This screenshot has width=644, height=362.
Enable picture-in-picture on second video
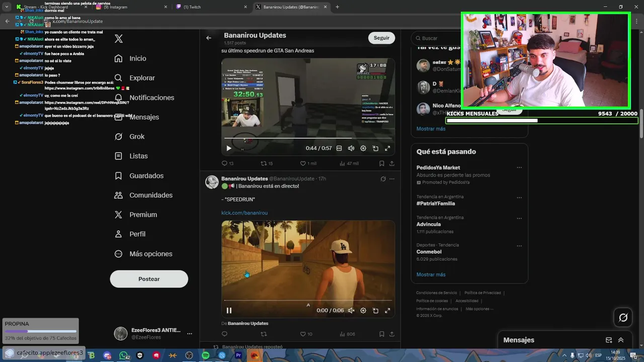(375, 311)
